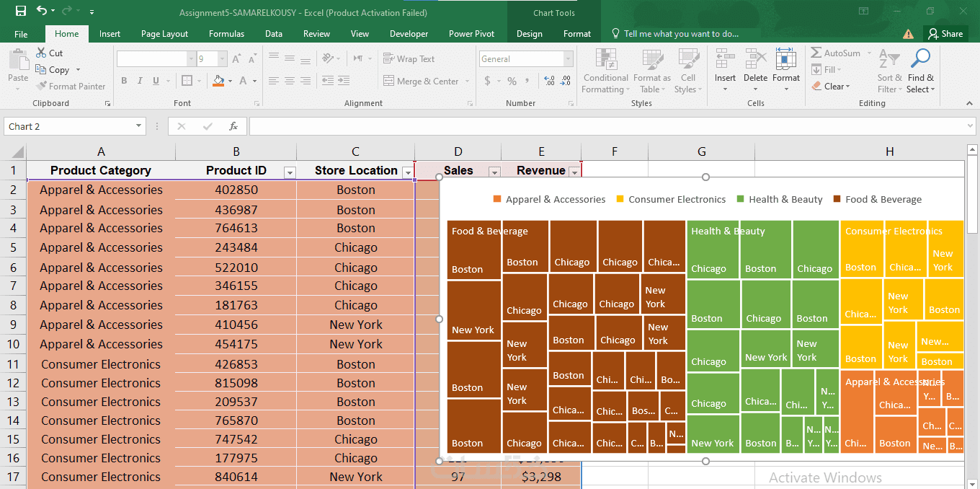
Task: Click the Delete cells icon
Action: tap(755, 59)
